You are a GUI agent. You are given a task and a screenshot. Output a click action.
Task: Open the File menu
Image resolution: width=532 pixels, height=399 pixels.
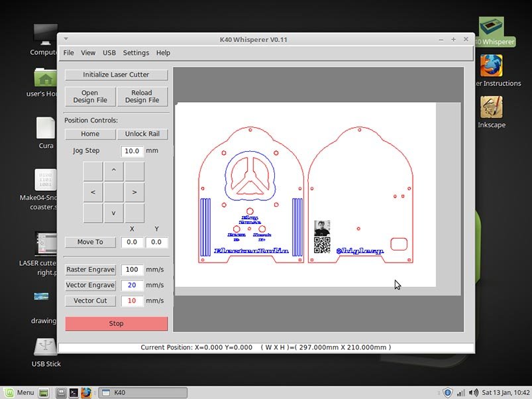68,52
